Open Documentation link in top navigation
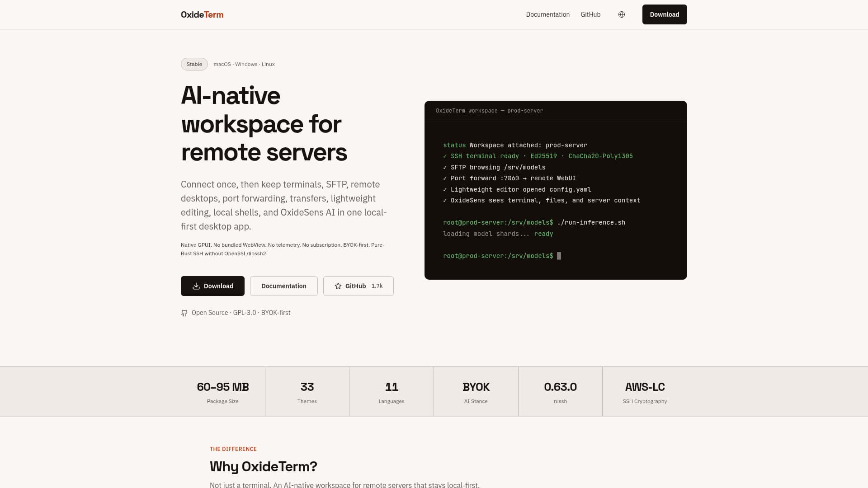 coord(547,14)
